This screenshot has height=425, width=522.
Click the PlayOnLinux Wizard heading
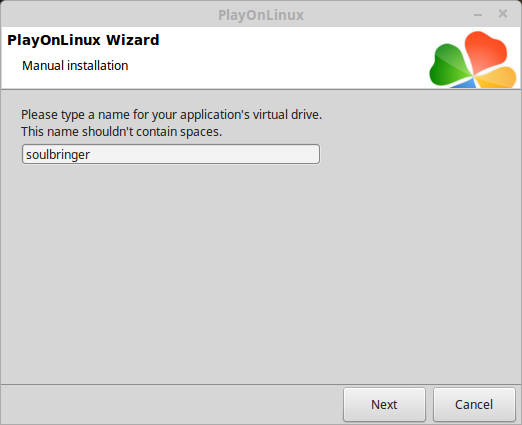pos(83,40)
